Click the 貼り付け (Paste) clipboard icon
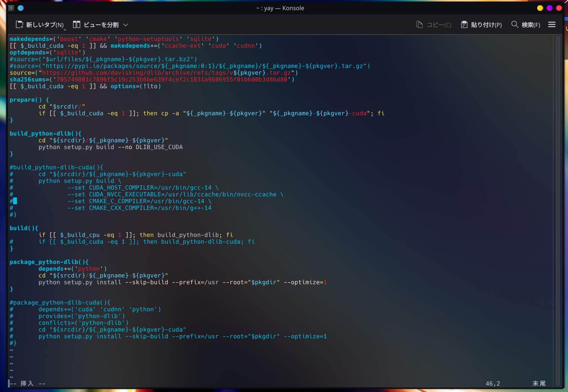 coord(464,25)
